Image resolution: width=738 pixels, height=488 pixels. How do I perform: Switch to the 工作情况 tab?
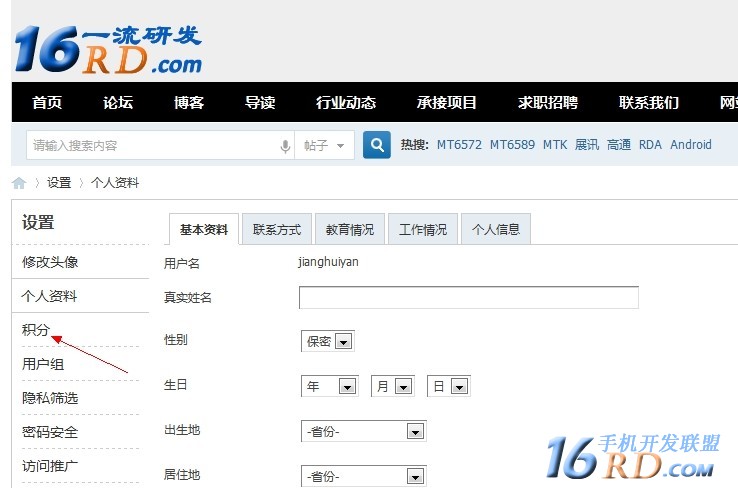pyautogui.click(x=423, y=229)
